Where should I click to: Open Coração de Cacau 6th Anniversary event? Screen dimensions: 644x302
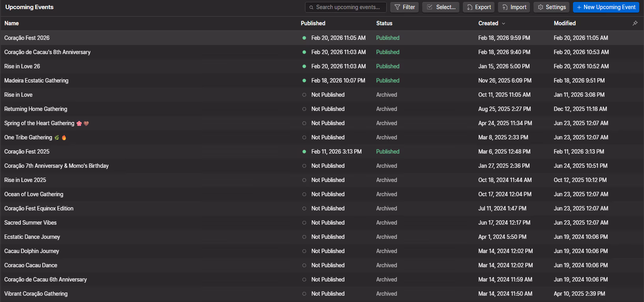tap(45, 279)
